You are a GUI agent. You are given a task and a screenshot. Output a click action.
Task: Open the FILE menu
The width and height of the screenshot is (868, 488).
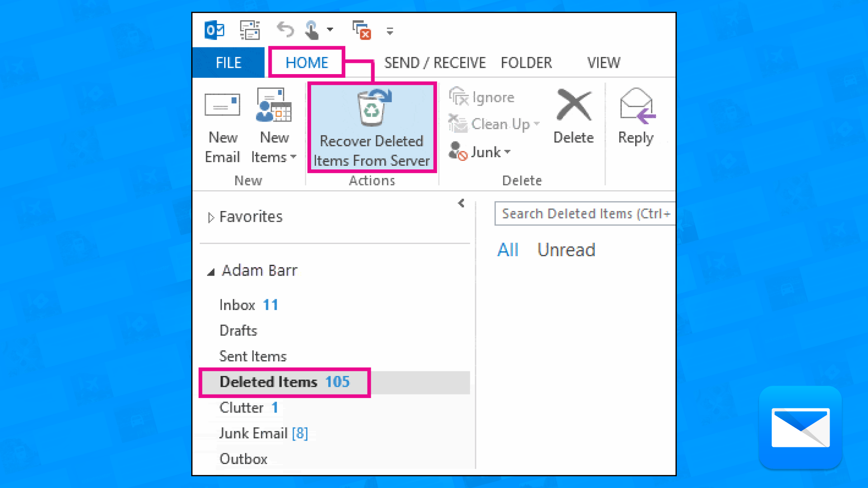pos(228,62)
